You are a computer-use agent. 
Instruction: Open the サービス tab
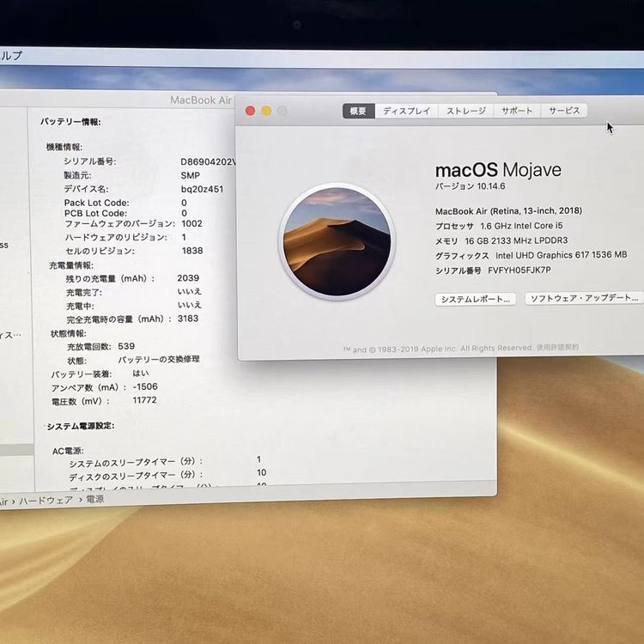pos(564,111)
